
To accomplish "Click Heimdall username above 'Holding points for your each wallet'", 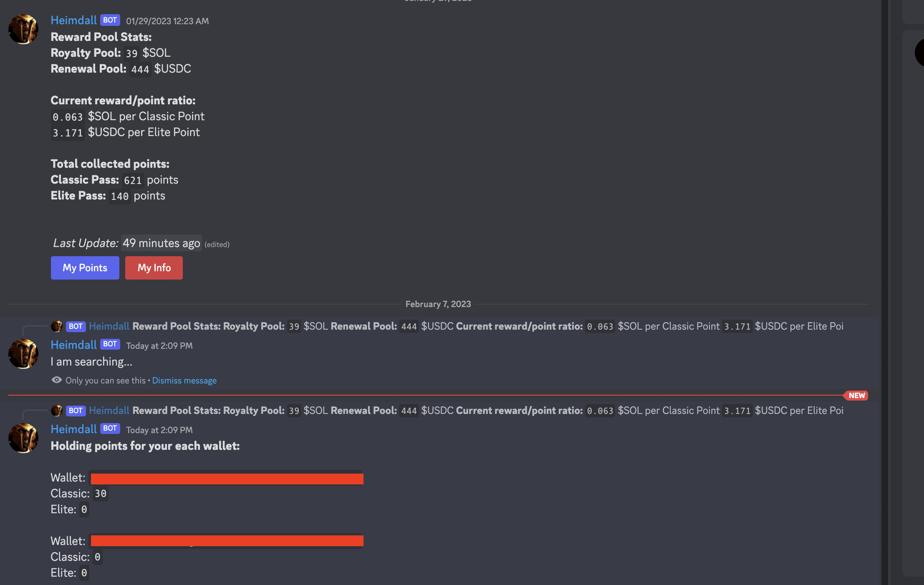I will pos(73,429).
